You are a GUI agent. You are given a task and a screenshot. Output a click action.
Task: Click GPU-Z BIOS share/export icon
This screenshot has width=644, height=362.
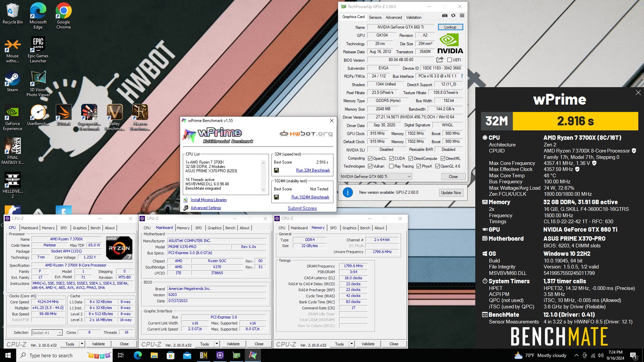pyautogui.click(x=440, y=60)
